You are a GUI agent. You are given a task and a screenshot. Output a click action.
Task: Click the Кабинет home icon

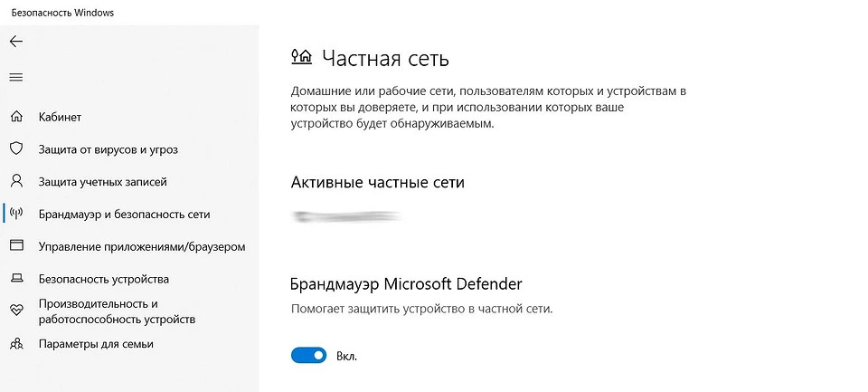[16, 117]
